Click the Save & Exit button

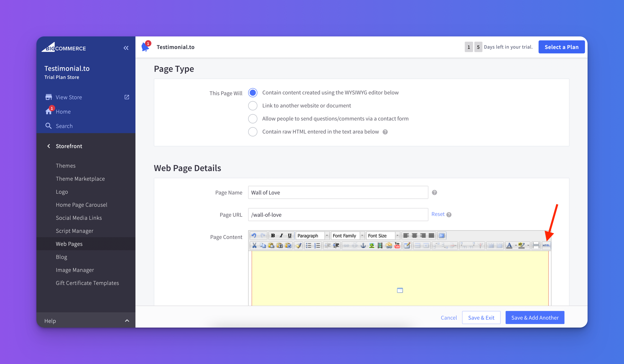point(481,318)
